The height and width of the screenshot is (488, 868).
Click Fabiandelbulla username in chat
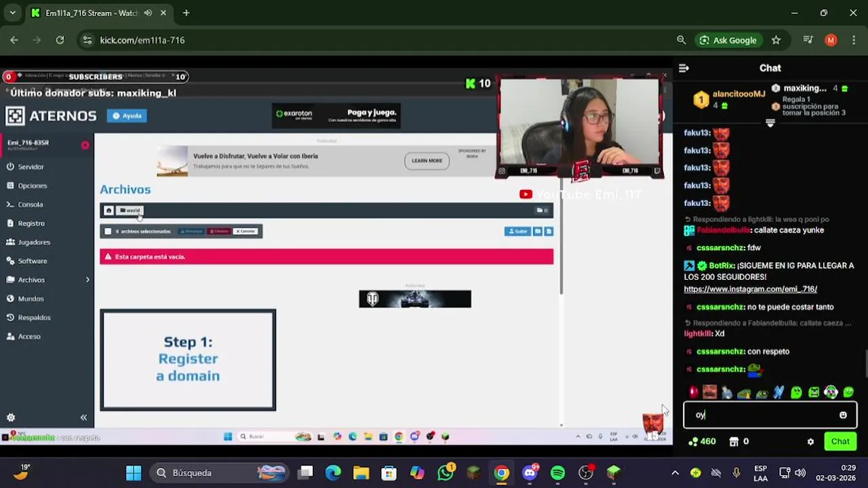click(x=724, y=230)
